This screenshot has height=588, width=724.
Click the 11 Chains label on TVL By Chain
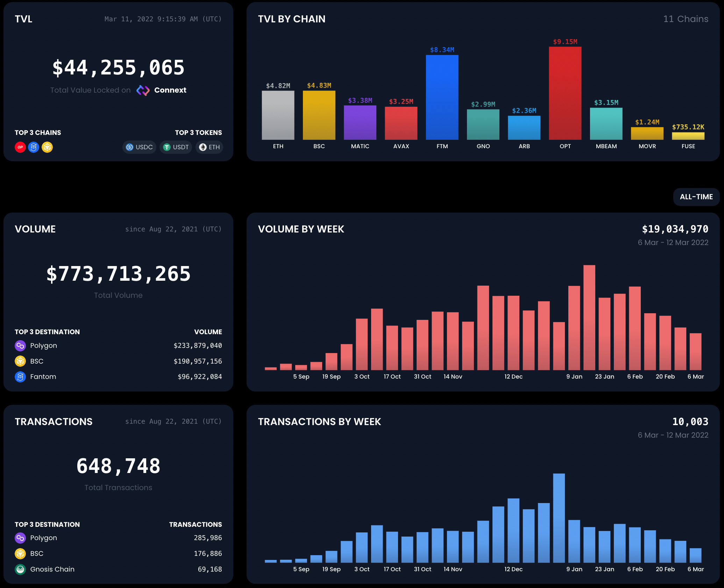(686, 19)
